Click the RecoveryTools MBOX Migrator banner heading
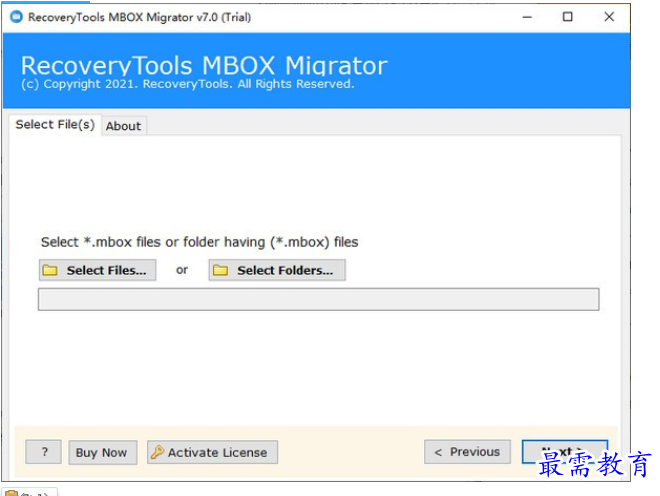The image size is (660, 496). [204, 66]
